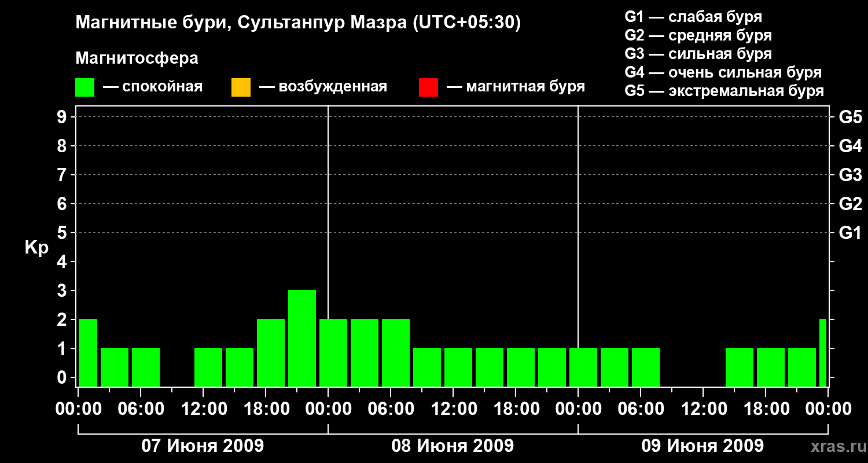Viewport: 868px width, 463px height.
Task: Click the 'G5 — экстремальная буря' legend line
Action: point(724,91)
